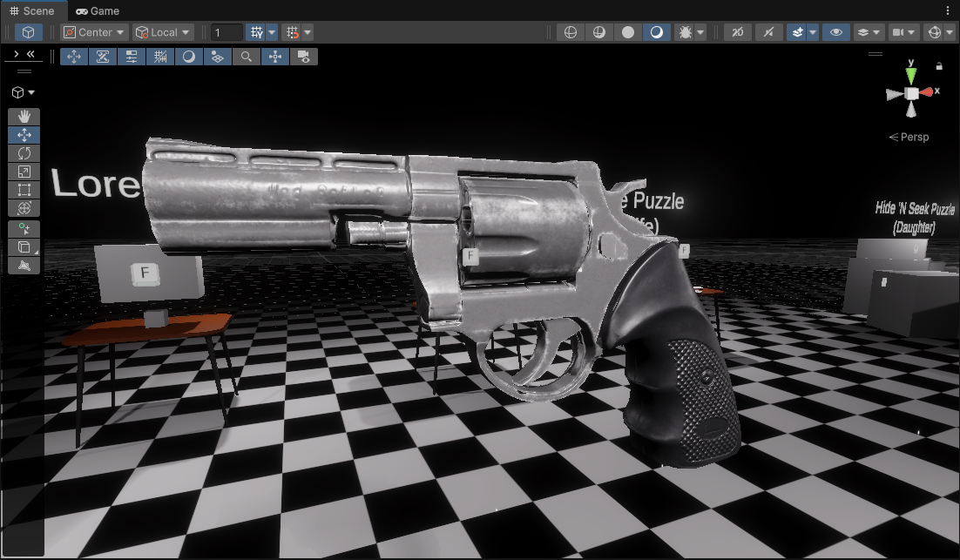The height and width of the screenshot is (560, 960).
Task: Toggle gizmos sphere button
Action: 934,32
